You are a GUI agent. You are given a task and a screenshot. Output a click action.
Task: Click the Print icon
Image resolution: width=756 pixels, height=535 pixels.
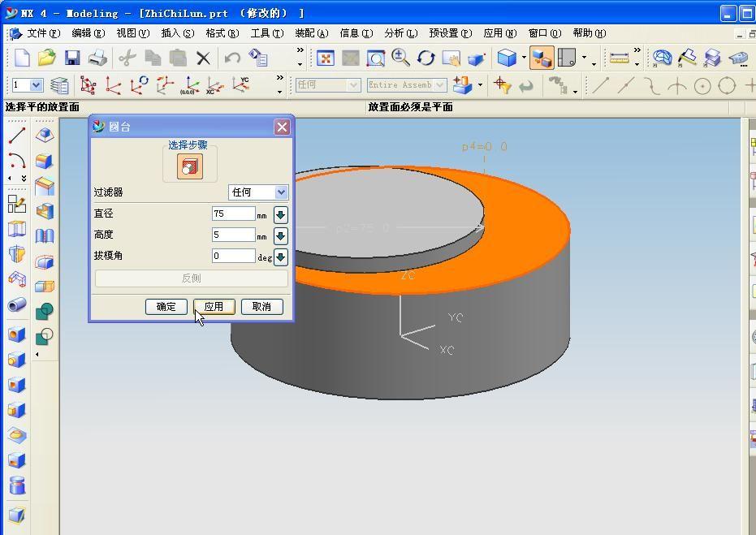97,58
